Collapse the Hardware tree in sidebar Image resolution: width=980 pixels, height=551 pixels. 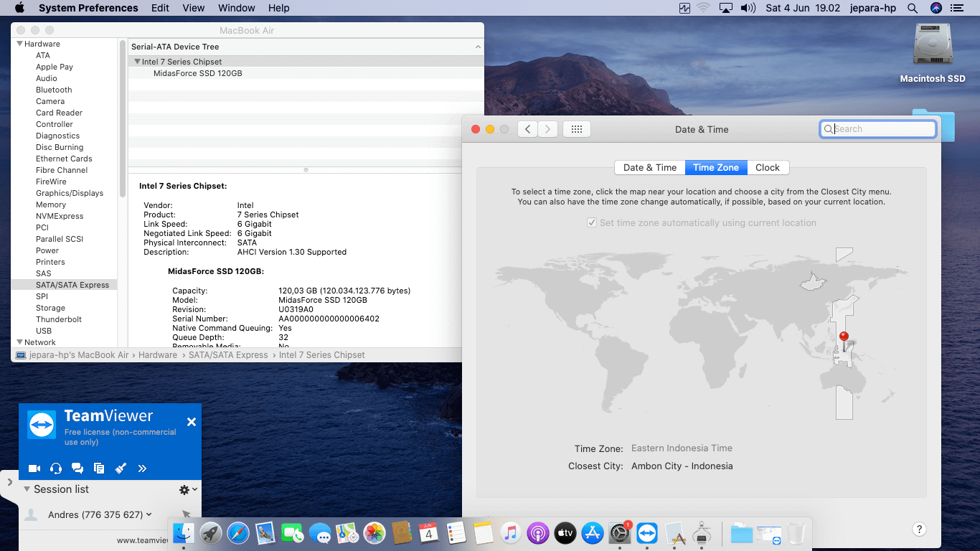pyautogui.click(x=19, y=44)
